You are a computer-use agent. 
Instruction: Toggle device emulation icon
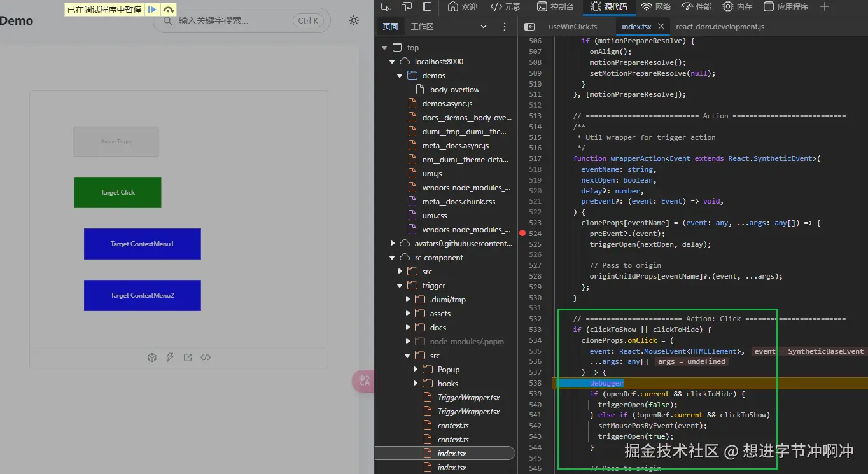click(407, 7)
